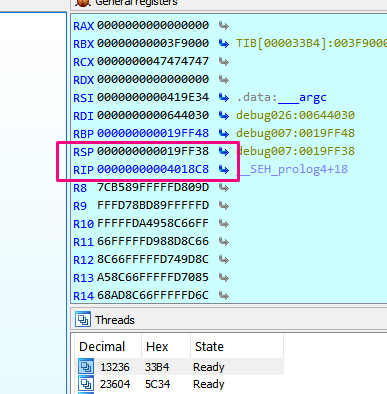387x394 pixels.
Task: Click the jump arrow next to R10
Action: [x=224, y=224]
